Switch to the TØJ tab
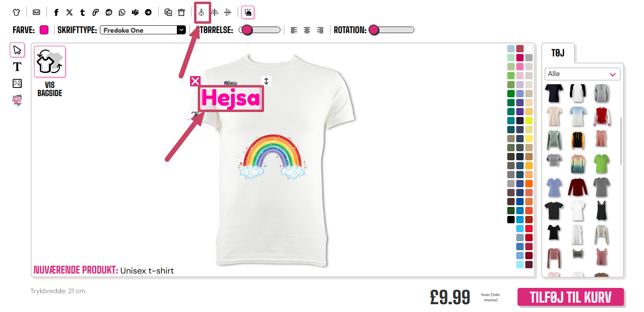The height and width of the screenshot is (312, 644). (558, 53)
